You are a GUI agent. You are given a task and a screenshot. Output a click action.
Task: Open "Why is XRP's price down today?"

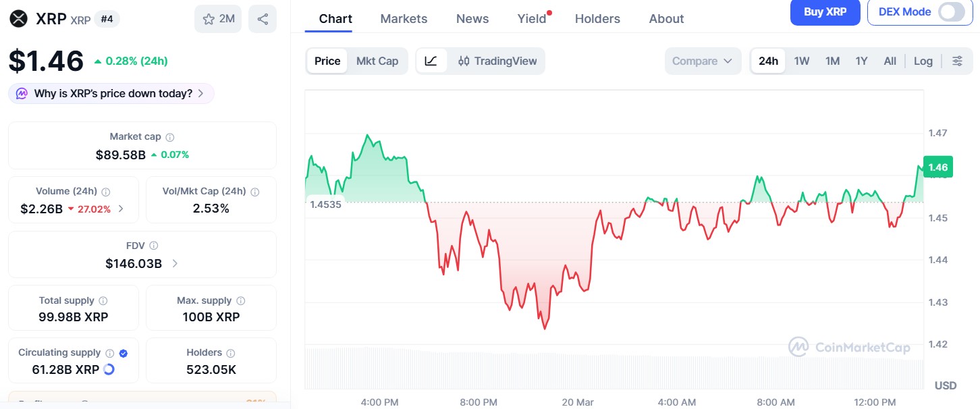coord(111,94)
